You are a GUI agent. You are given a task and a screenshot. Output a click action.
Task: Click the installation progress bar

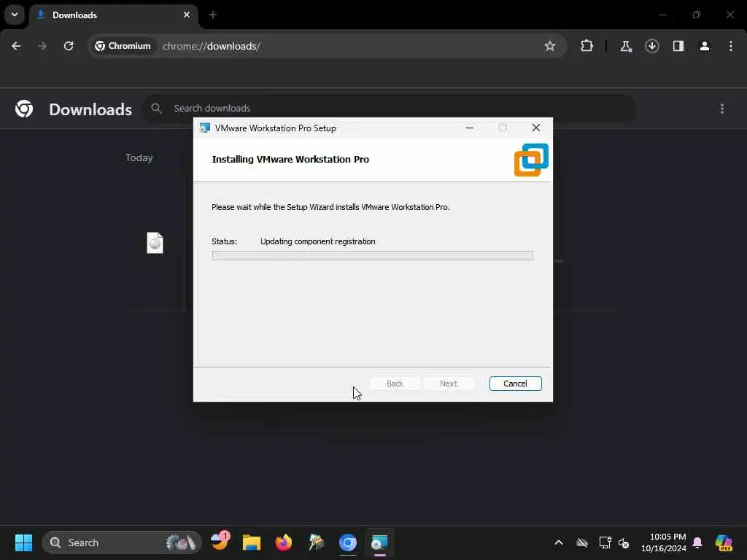[373, 256]
